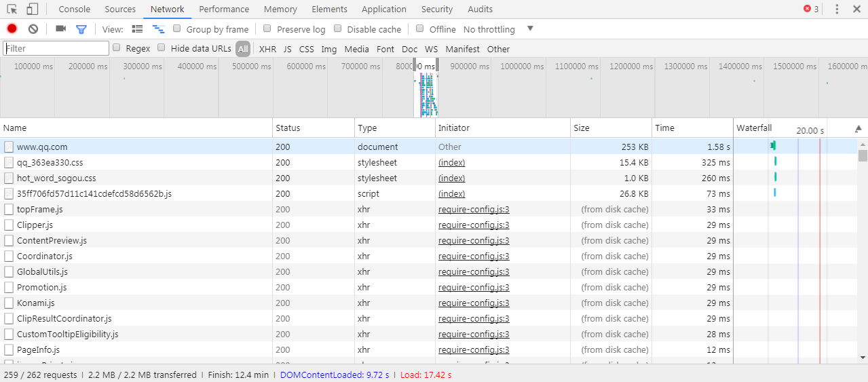Switch to the Memory tab
Screen dimensions: 868x382
tap(280, 9)
